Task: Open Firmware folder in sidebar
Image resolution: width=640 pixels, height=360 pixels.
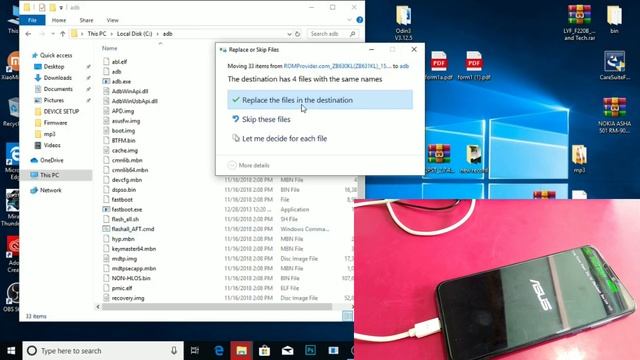Action: coord(55,122)
